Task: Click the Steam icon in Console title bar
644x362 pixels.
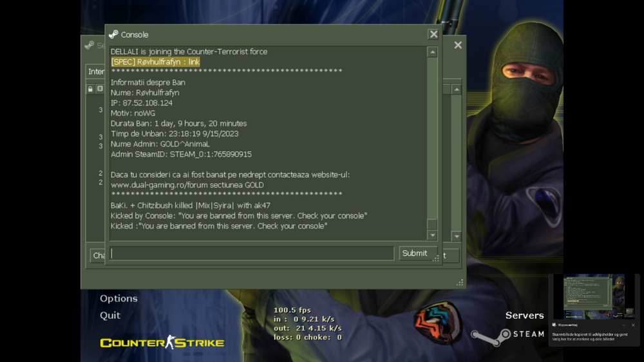Action: [114, 35]
